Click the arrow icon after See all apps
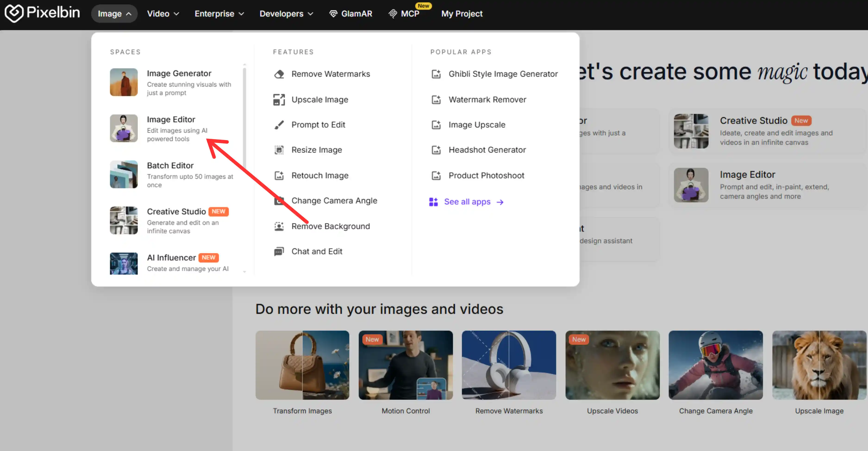The height and width of the screenshot is (451, 868). [500, 202]
